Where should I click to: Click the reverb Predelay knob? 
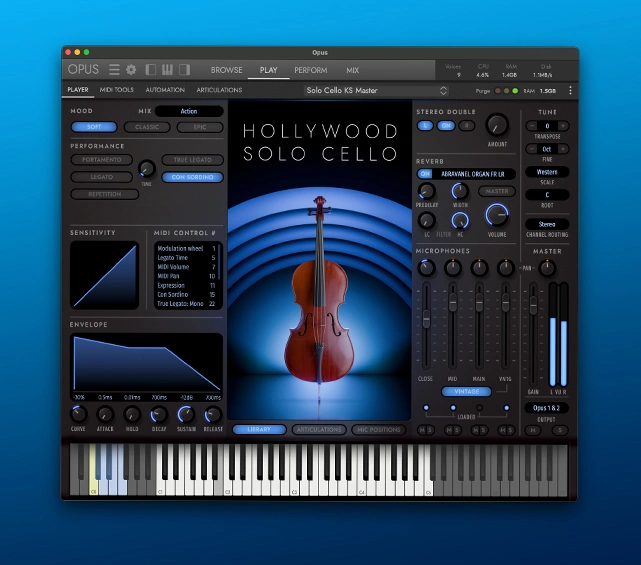[426, 191]
